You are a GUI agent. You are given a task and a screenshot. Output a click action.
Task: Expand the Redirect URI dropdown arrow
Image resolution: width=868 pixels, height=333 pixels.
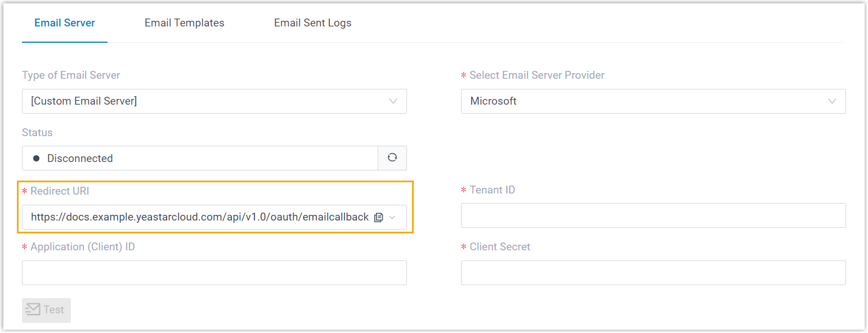click(x=393, y=217)
